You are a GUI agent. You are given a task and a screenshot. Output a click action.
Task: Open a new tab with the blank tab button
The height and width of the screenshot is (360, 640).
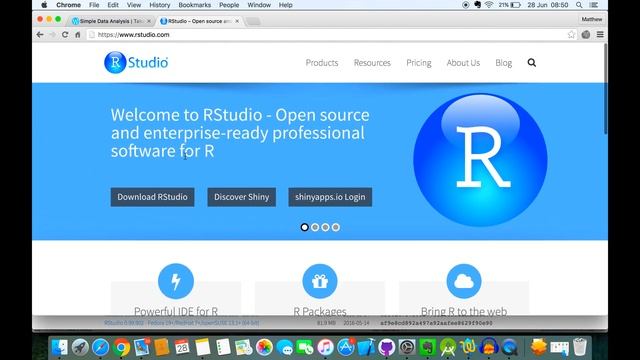point(253,21)
